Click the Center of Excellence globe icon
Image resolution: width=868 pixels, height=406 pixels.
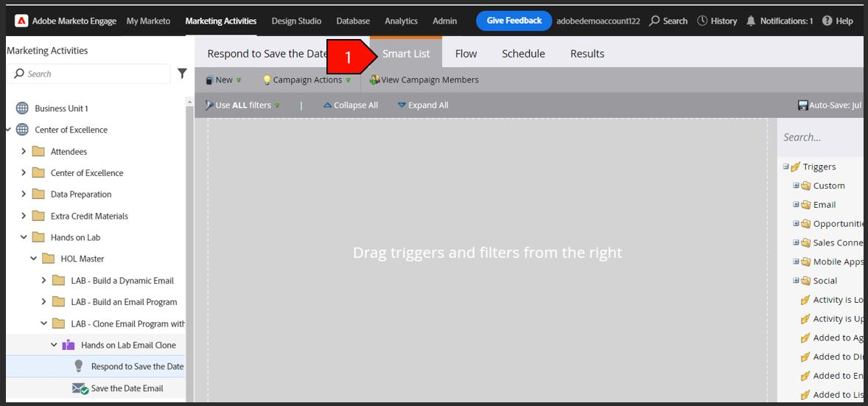(22, 130)
